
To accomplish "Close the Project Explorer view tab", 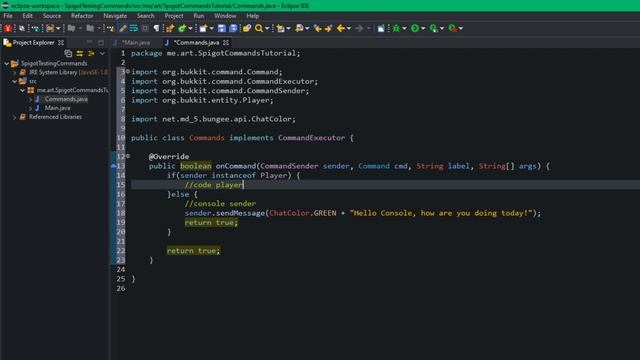I will [61, 42].
